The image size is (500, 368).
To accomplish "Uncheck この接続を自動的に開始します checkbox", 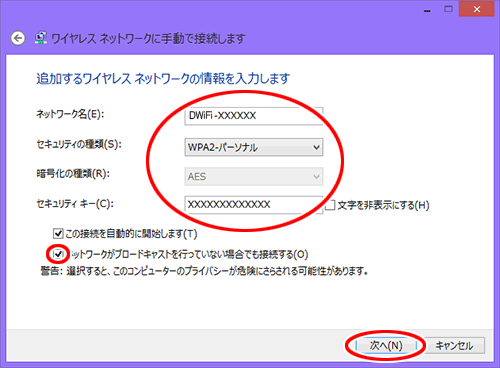I will pos(58,234).
